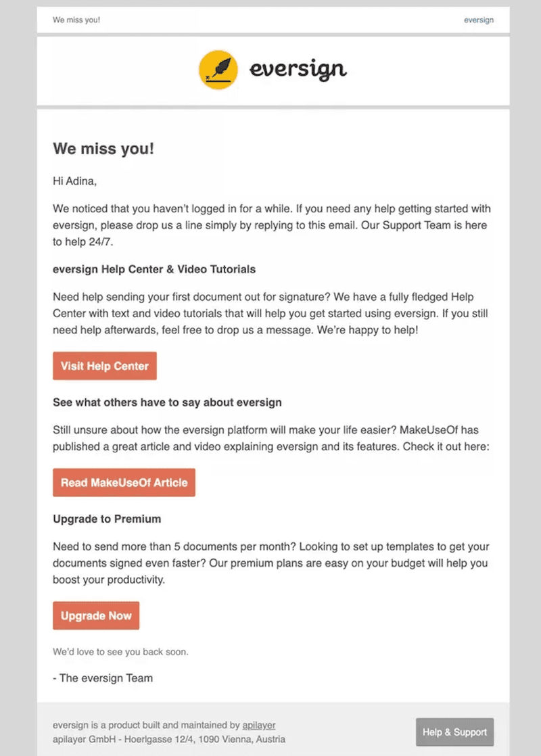Open the Read MakeUseOf Article button

pyautogui.click(x=124, y=482)
